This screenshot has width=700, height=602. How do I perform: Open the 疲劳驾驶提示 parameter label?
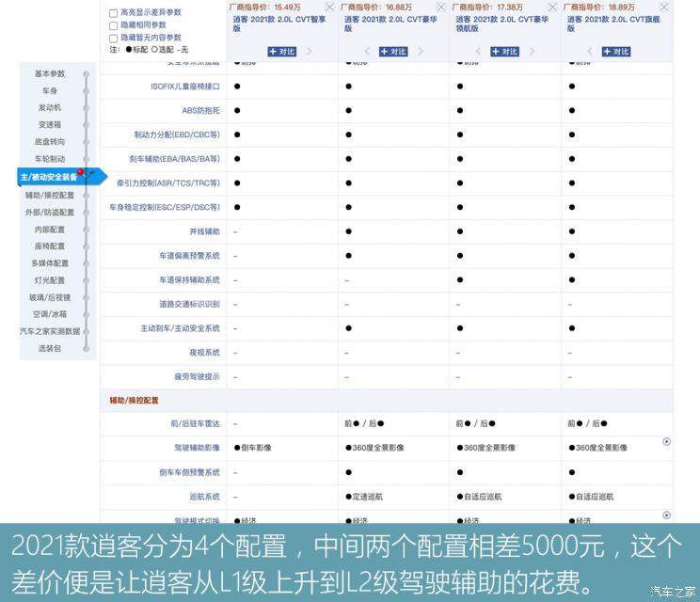197,376
